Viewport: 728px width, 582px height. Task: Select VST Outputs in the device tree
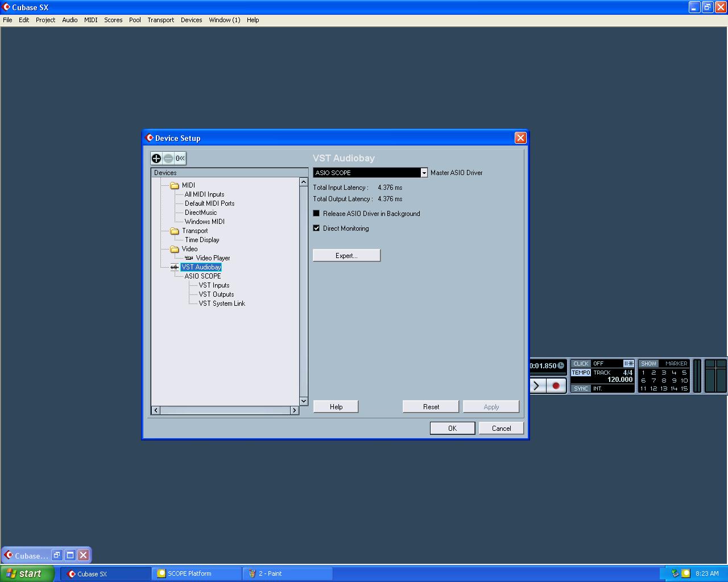click(x=216, y=294)
